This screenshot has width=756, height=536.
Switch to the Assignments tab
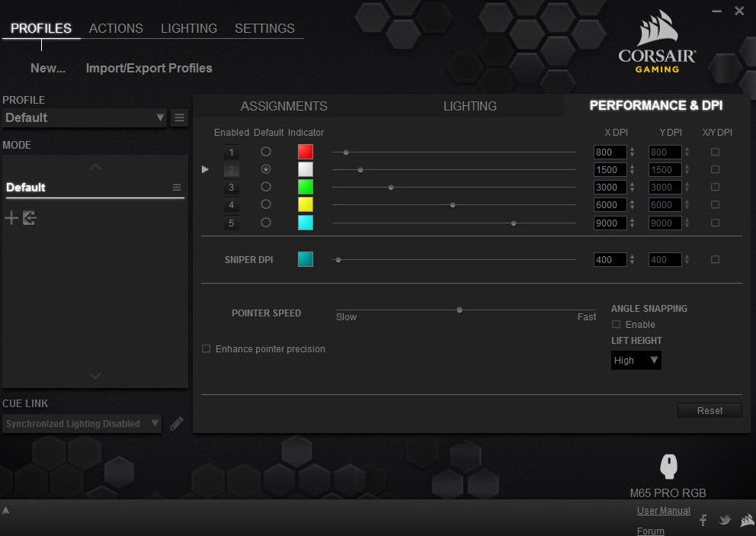coord(283,106)
